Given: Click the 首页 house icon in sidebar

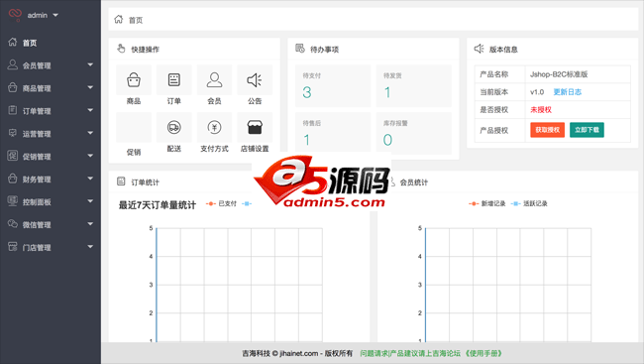Looking at the screenshot, I should (13, 42).
